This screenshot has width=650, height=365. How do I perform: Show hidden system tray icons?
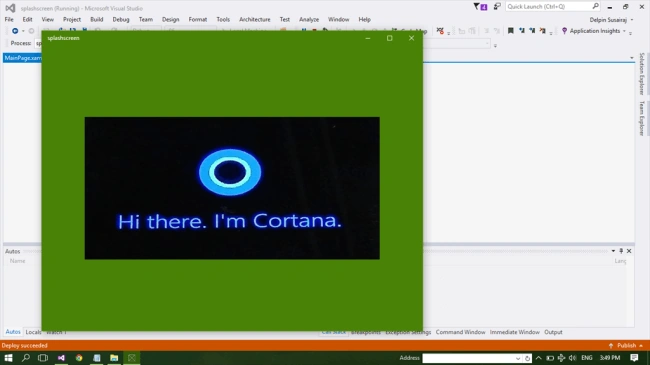(538, 358)
